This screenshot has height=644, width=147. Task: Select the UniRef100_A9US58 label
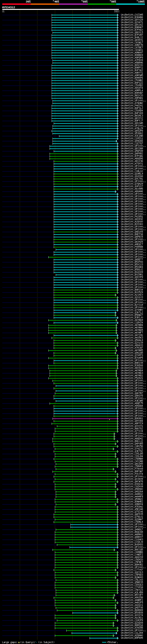click(132, 597)
